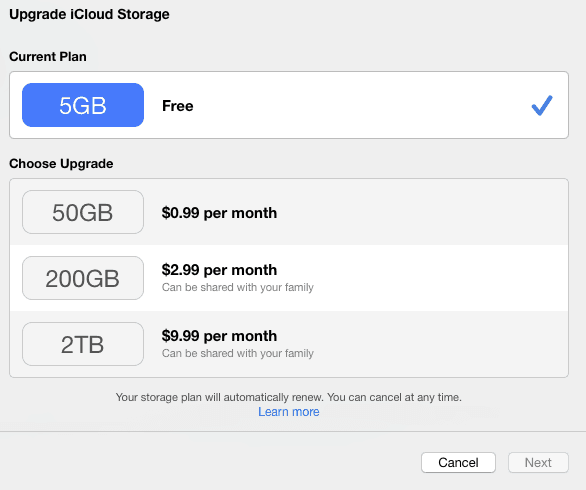
Task: Click family sharing note under $9.99 plan
Action: [238, 353]
